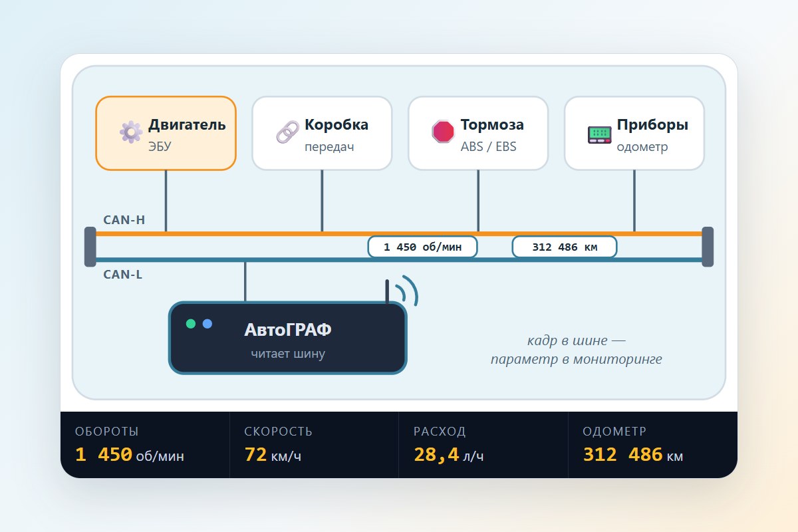Click the 1 450 об/мин frame on bus
Image resolution: width=798 pixels, height=532 pixels.
coord(422,247)
